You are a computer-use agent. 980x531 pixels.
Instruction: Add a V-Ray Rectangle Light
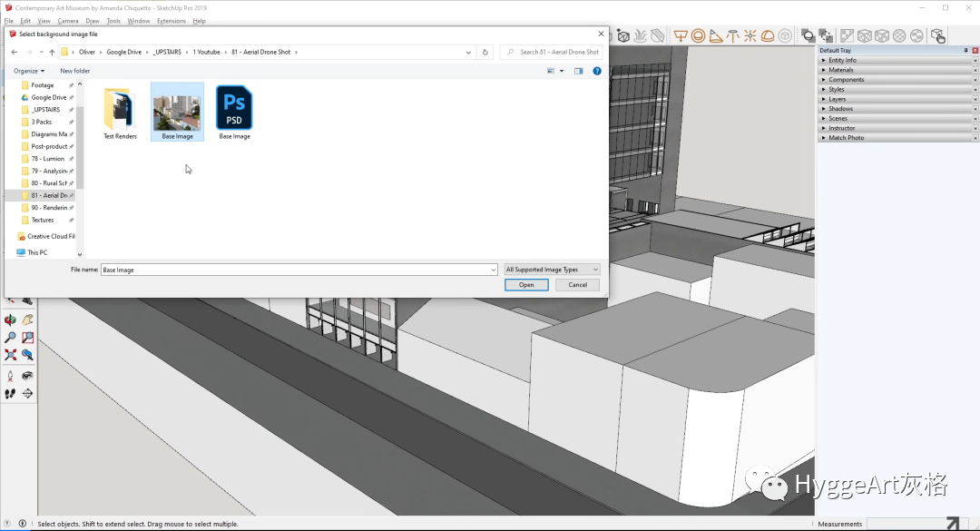pos(681,36)
